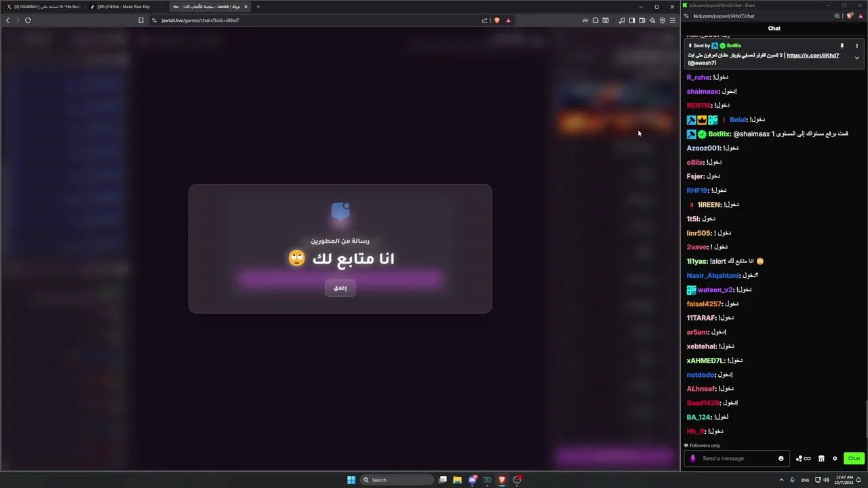Click the Chat header title
The width and height of the screenshot is (868, 488).
pyautogui.click(x=774, y=28)
